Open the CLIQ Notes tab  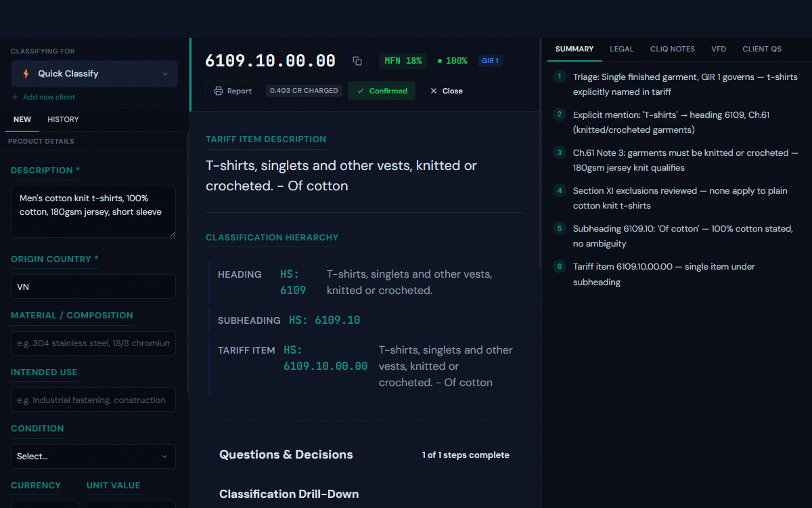point(672,49)
